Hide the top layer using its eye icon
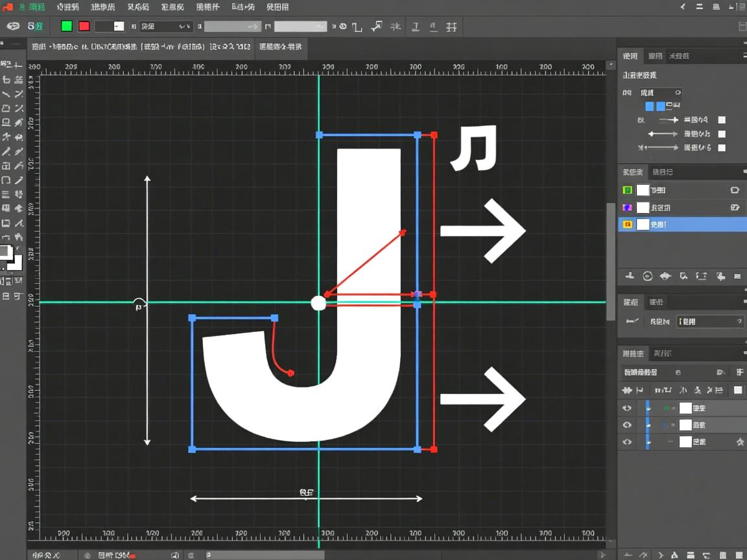The image size is (747, 560). [626, 408]
